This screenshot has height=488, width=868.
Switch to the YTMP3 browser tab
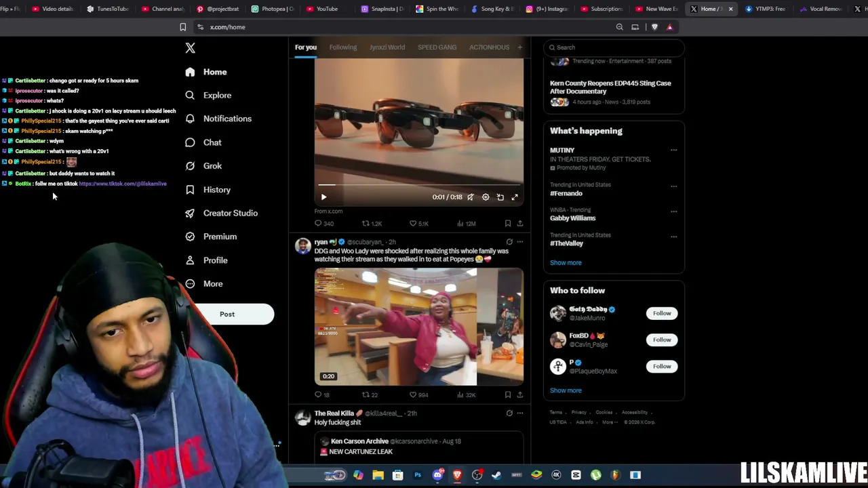766,9
